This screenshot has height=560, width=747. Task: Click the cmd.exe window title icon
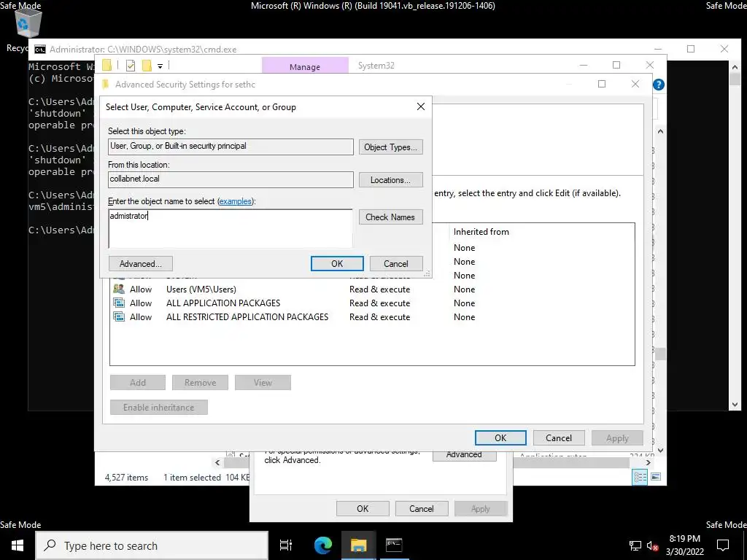(x=40, y=50)
